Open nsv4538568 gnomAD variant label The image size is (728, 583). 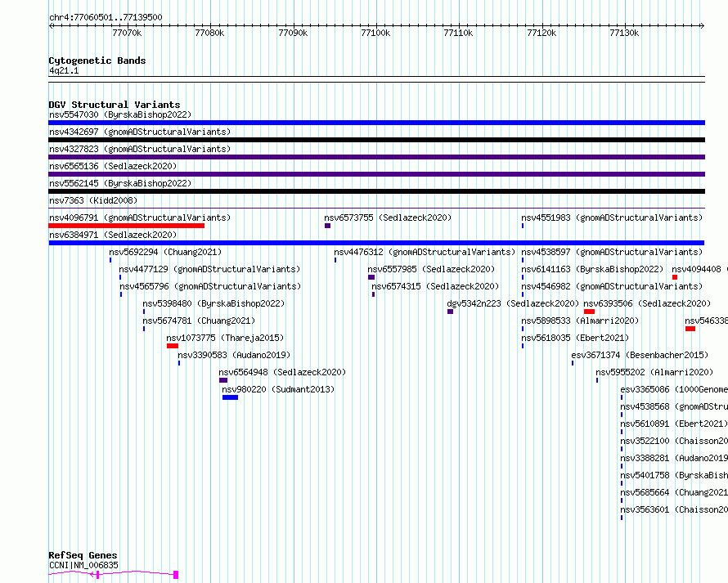tap(674, 406)
